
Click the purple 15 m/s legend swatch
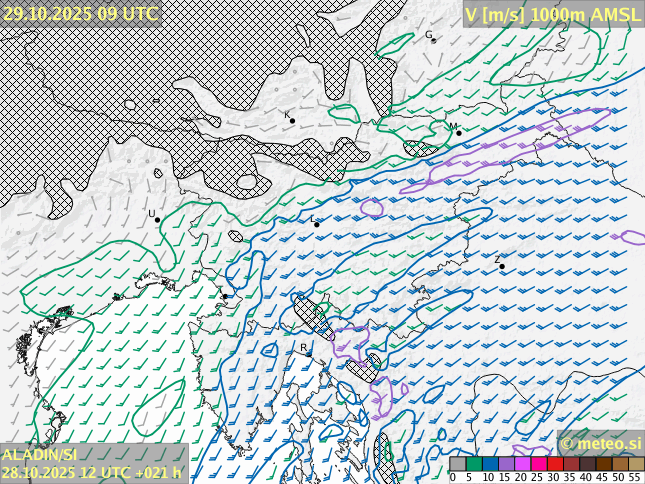(x=506, y=464)
